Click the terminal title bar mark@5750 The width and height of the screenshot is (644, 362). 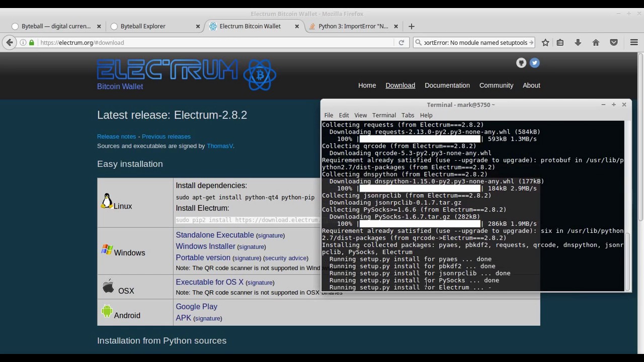click(x=461, y=105)
